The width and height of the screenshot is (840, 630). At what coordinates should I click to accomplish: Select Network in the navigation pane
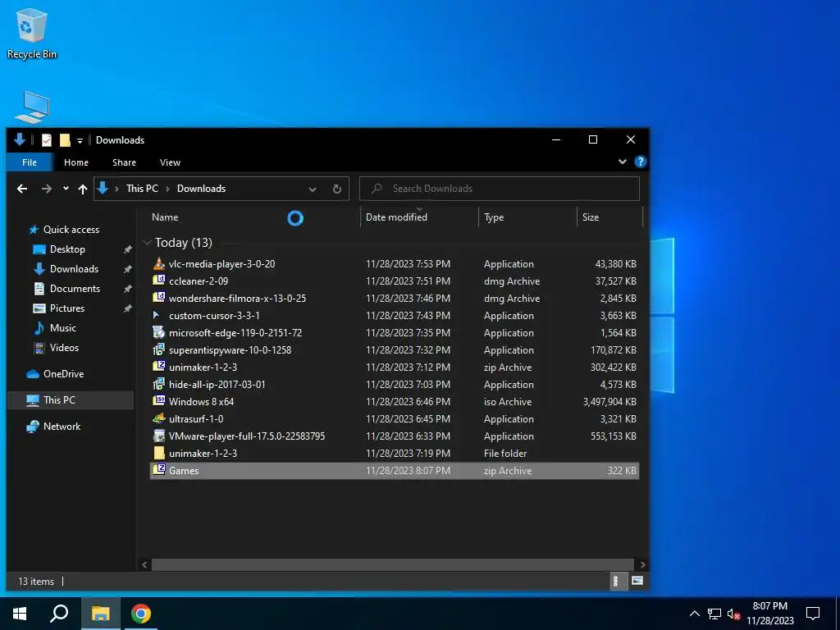click(x=62, y=427)
